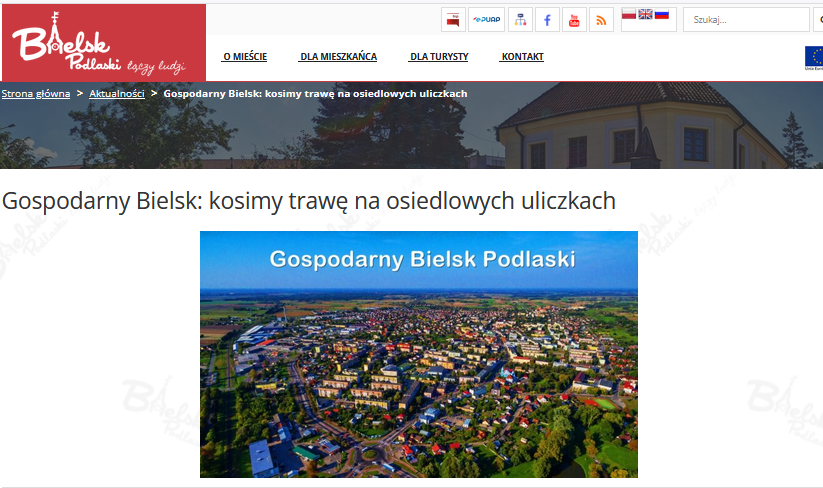Visit the Facebook page icon

tap(547, 20)
